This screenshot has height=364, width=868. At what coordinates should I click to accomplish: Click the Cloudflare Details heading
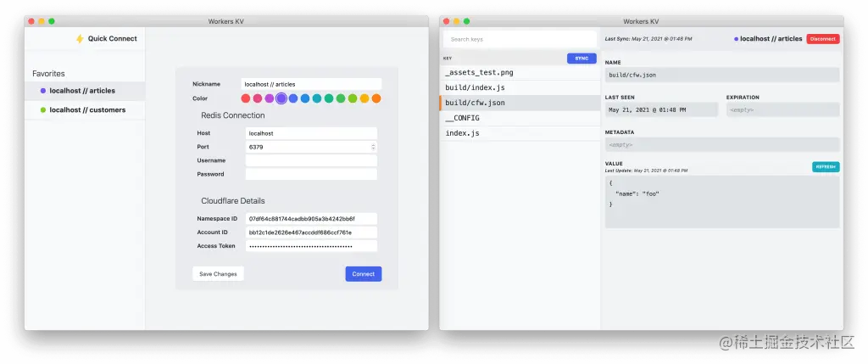click(x=233, y=201)
